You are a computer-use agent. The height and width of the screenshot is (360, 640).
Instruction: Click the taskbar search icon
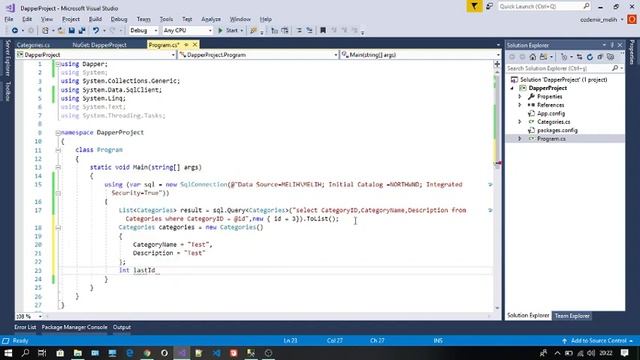pyautogui.click(x=25, y=353)
